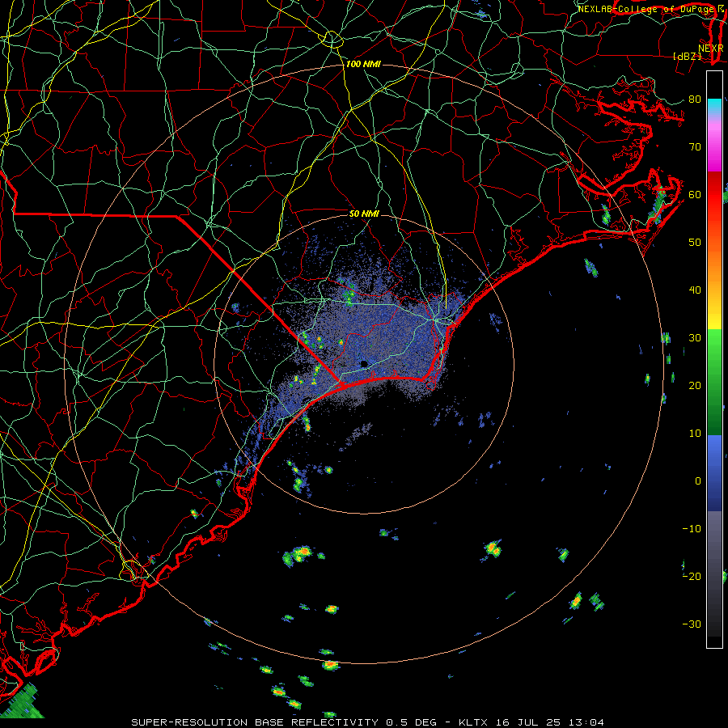728x728 pixels.
Task: Click the NEXR label above the scale
Action: (x=711, y=49)
